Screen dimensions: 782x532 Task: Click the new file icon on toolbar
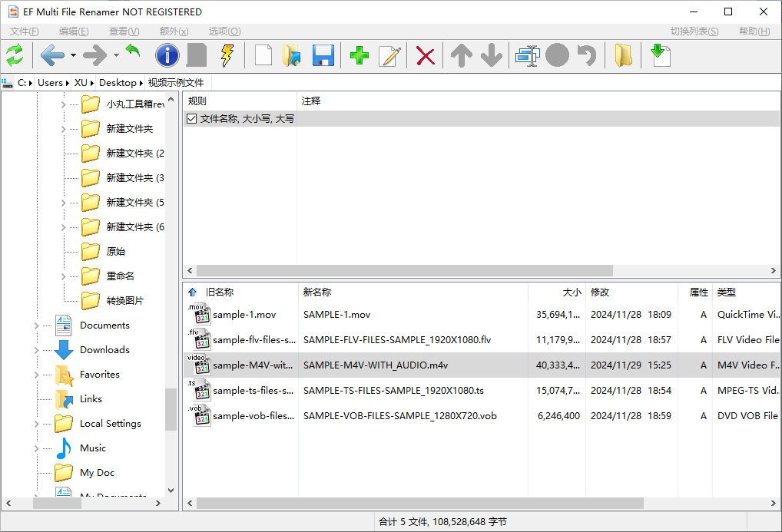pos(263,55)
